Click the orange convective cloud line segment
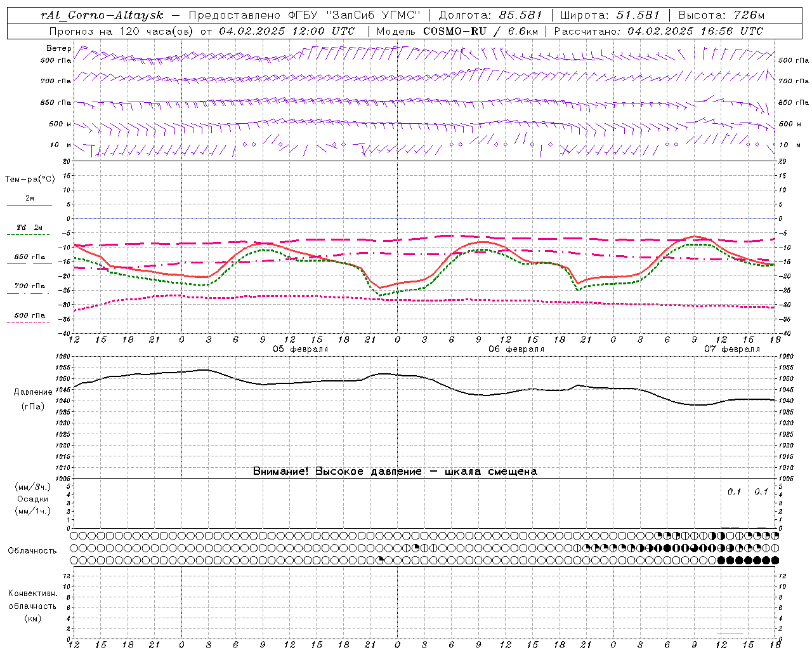This screenshot has width=812, height=650. coord(731,633)
